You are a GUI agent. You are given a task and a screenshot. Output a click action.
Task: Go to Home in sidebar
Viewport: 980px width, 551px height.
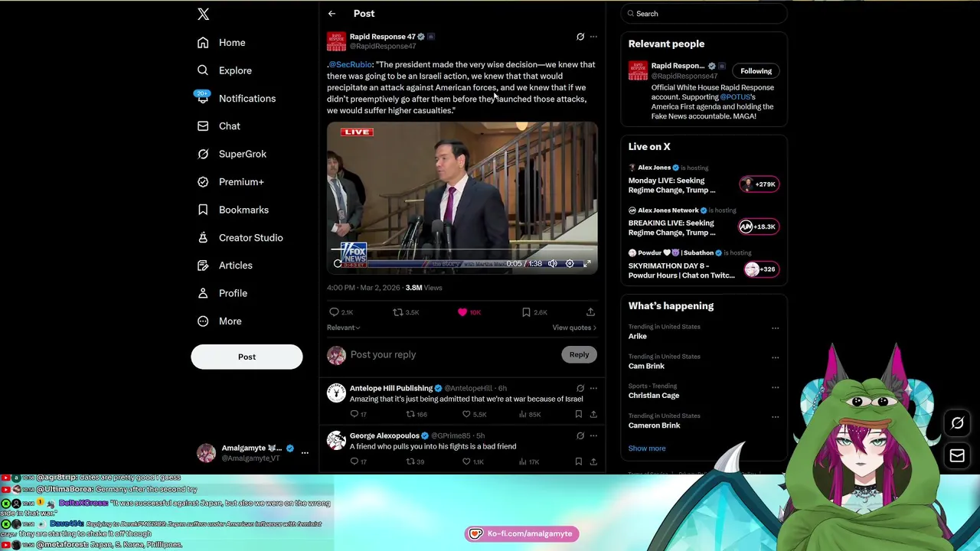221,43
